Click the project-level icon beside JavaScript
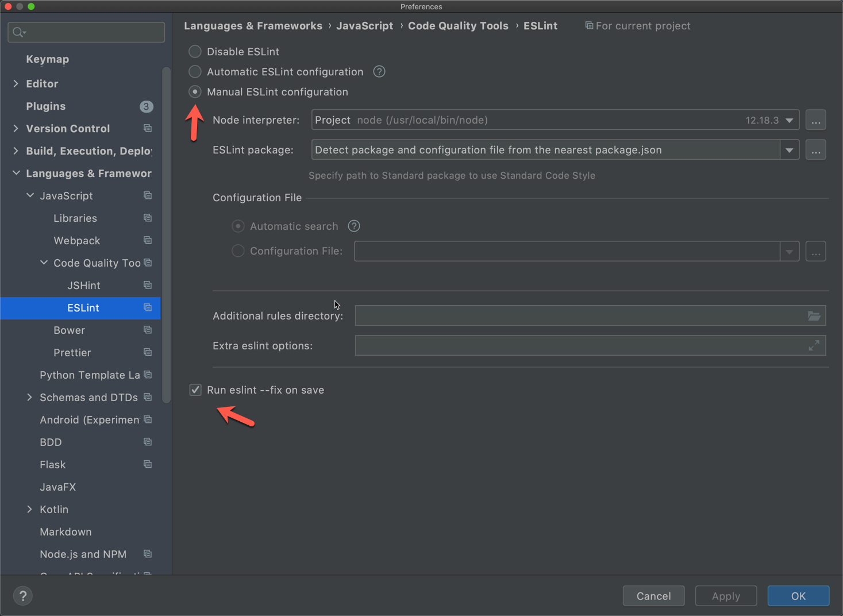Image resolution: width=843 pixels, height=616 pixels. (x=148, y=196)
